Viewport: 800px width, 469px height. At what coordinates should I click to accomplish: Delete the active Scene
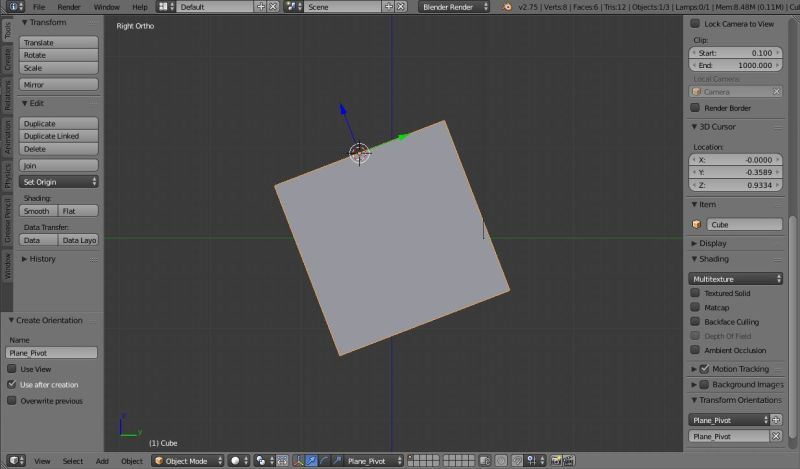tap(401, 7)
